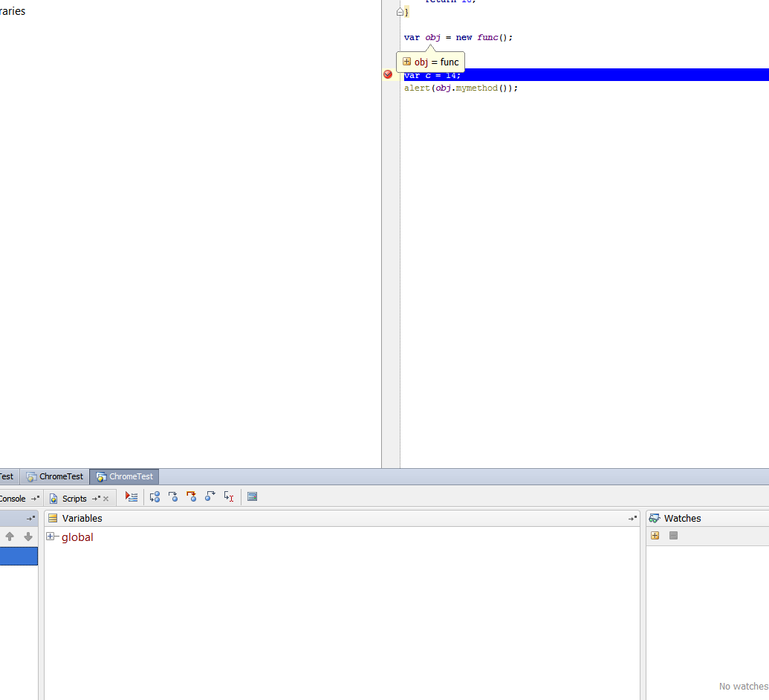
Task: Expand the obj = func tooltip value
Action: pyautogui.click(x=406, y=62)
